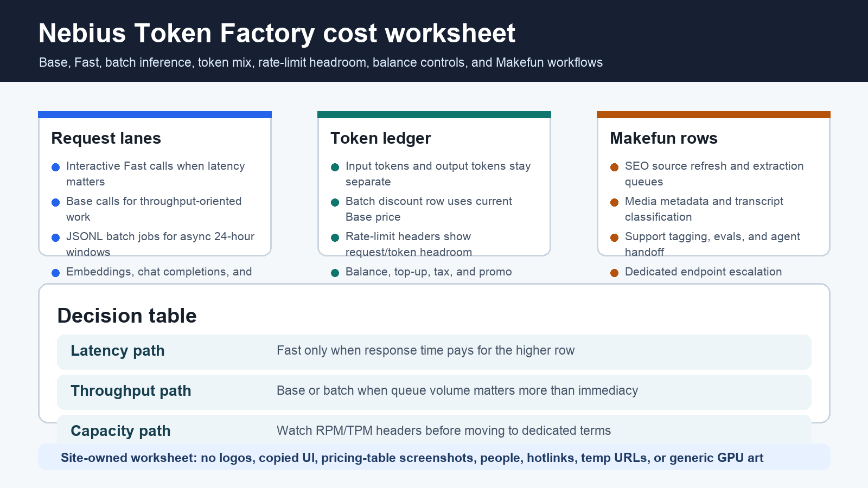Select the 'Decision table' heading
Viewport: 868px width, 488px height.
click(127, 316)
